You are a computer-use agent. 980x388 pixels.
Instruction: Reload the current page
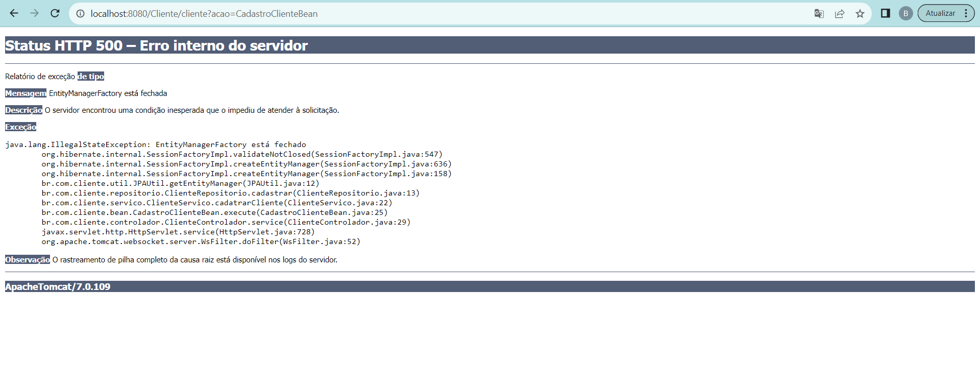[x=55, y=13]
